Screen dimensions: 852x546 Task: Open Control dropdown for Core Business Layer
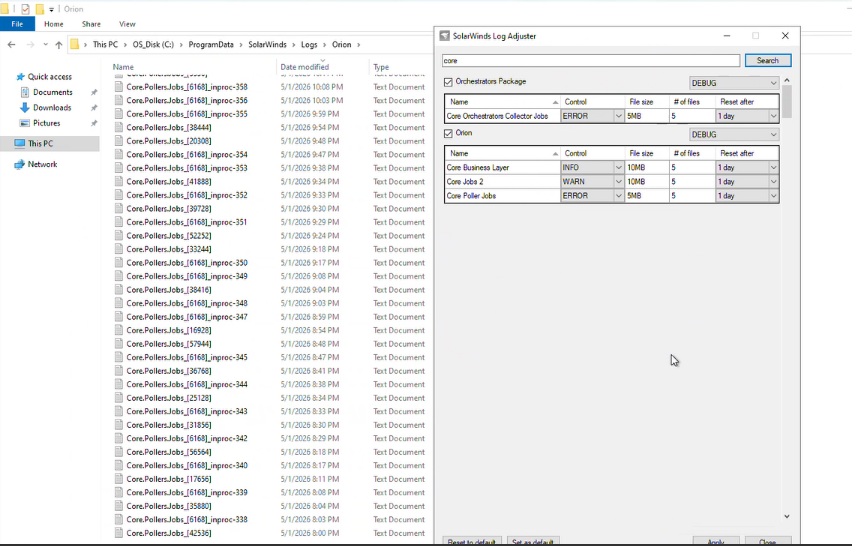click(x=592, y=167)
